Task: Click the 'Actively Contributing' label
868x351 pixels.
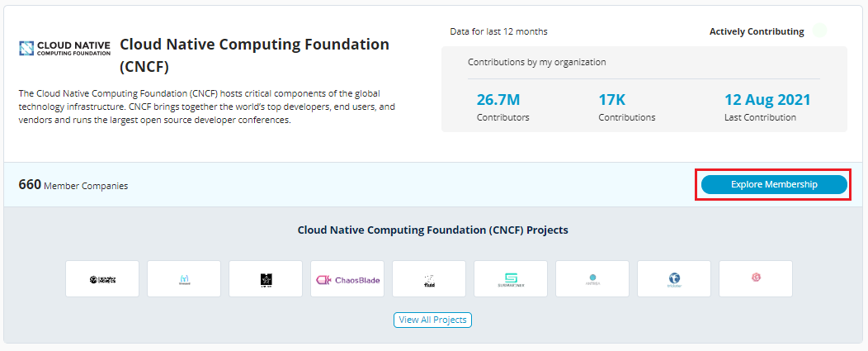Action: coord(757,31)
